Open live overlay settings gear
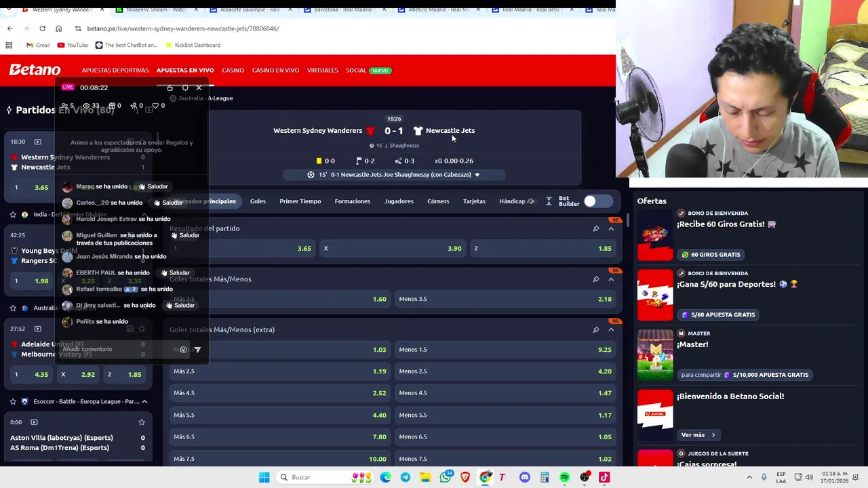868x488 pixels. 185,87
